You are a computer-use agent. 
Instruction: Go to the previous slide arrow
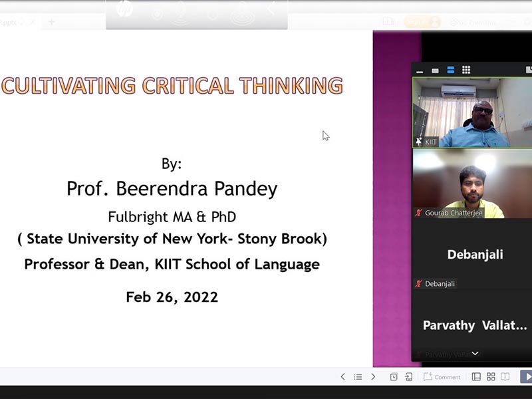tap(342, 377)
